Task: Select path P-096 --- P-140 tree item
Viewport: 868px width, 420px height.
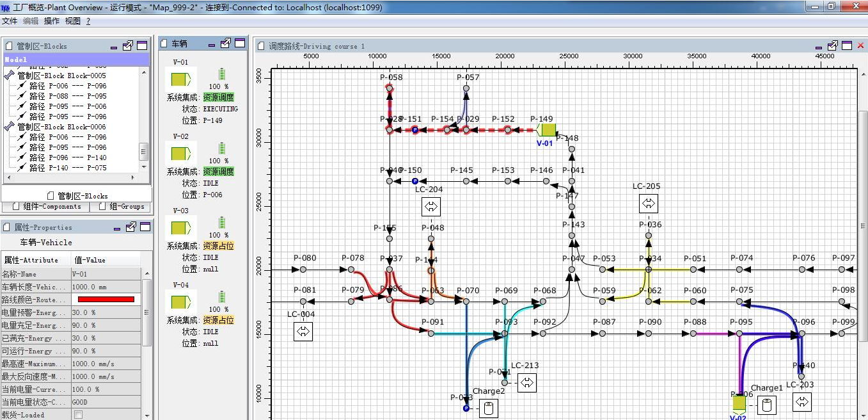Action: pos(68,157)
